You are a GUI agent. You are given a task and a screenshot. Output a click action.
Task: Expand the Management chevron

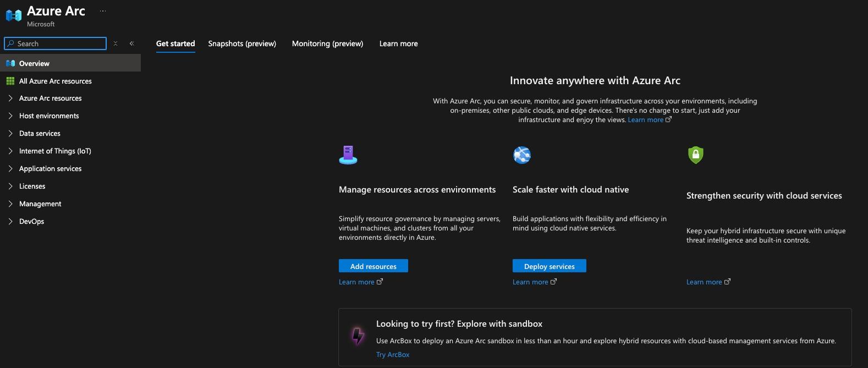(x=10, y=204)
